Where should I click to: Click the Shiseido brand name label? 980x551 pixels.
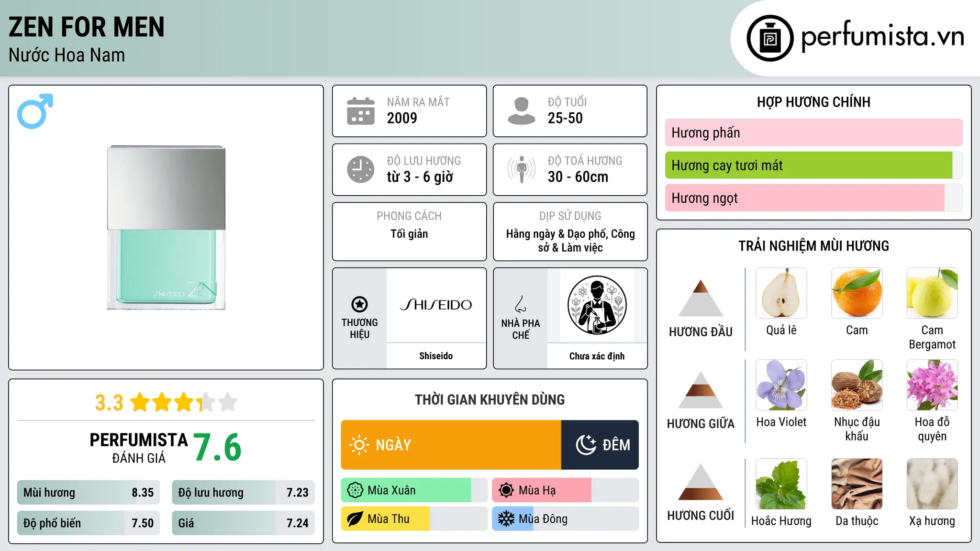[436, 356]
